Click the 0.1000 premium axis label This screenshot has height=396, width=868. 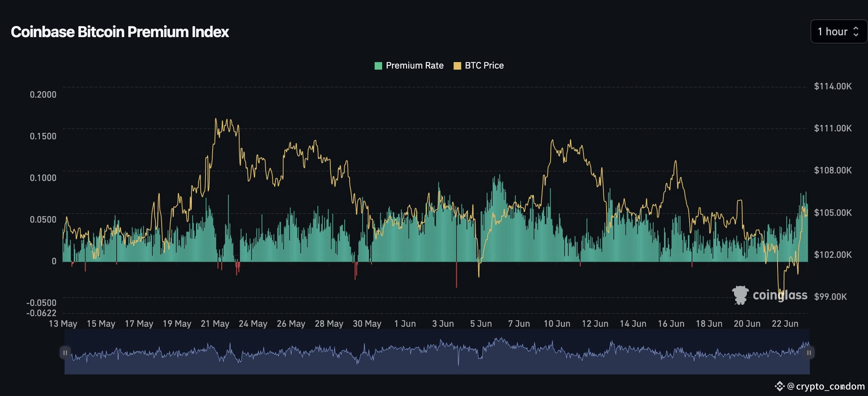[43, 178]
